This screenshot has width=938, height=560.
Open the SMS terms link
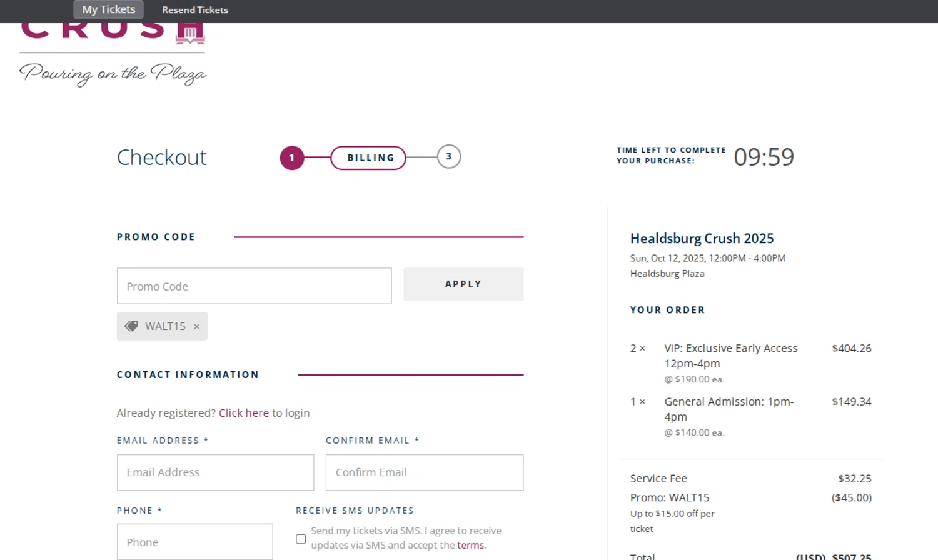tap(470, 545)
